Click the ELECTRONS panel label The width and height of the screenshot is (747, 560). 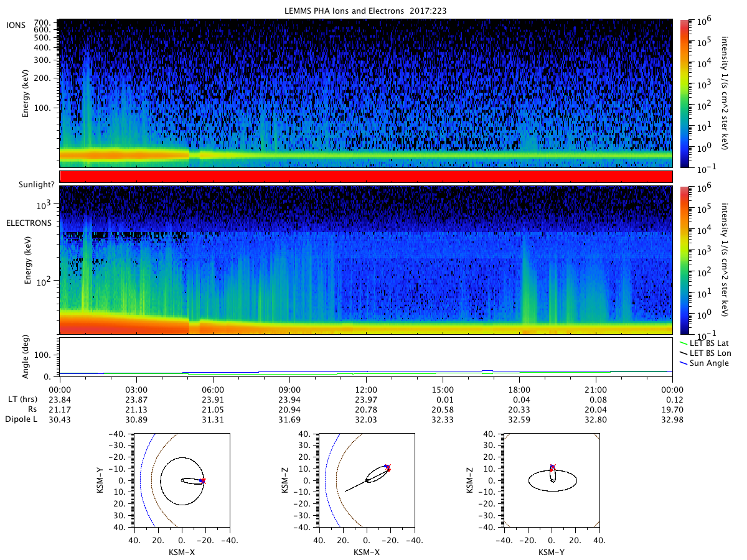coord(28,223)
